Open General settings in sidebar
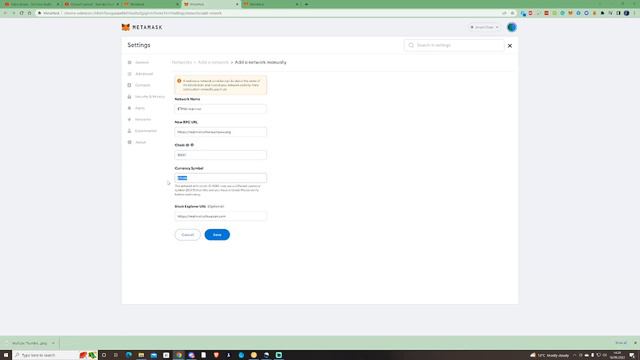 pos(142,62)
